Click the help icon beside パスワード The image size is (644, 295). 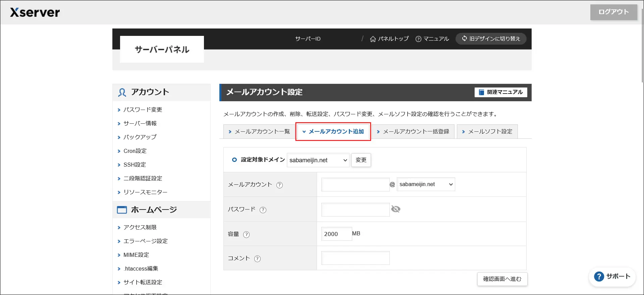[x=263, y=210]
